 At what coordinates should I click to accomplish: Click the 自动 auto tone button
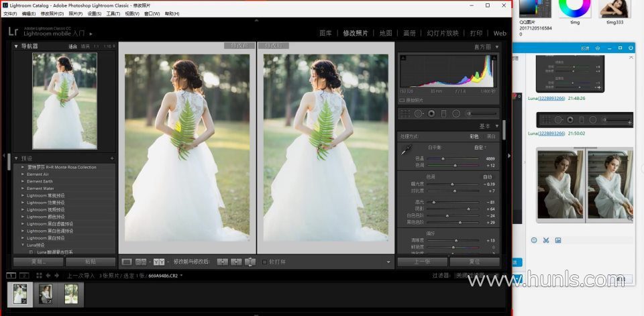click(x=488, y=177)
